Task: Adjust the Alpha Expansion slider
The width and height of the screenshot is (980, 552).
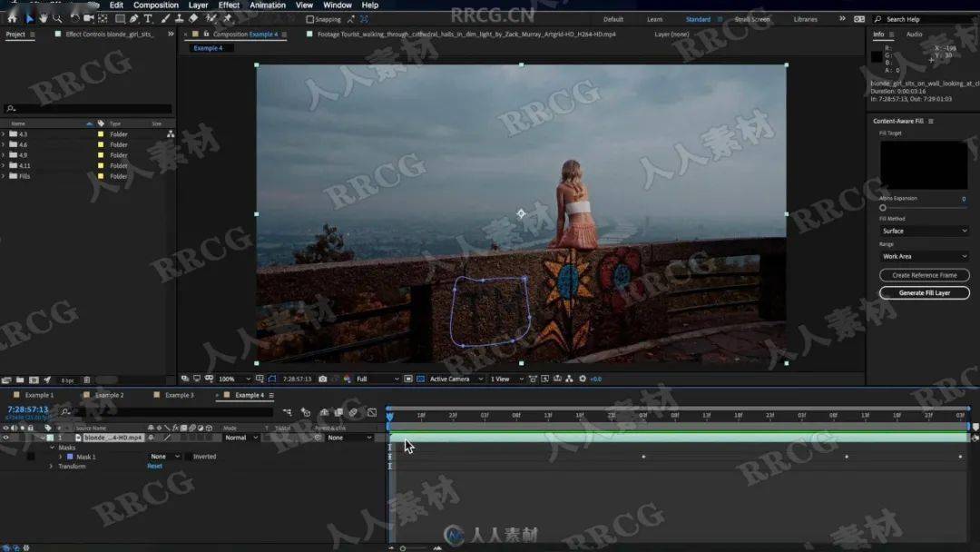Action: click(x=883, y=208)
